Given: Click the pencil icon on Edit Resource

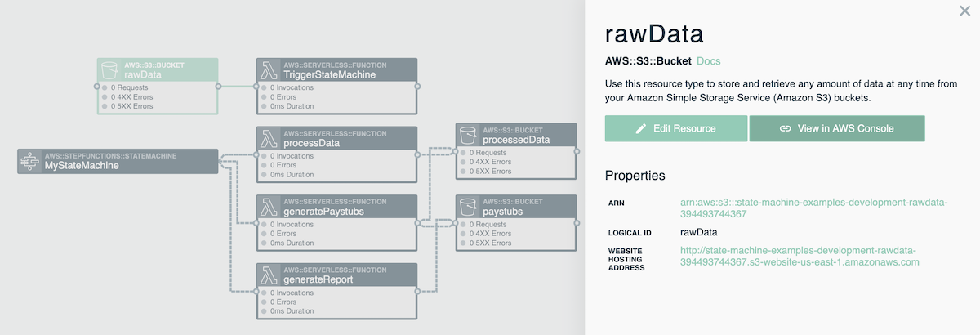Looking at the screenshot, I should point(641,128).
